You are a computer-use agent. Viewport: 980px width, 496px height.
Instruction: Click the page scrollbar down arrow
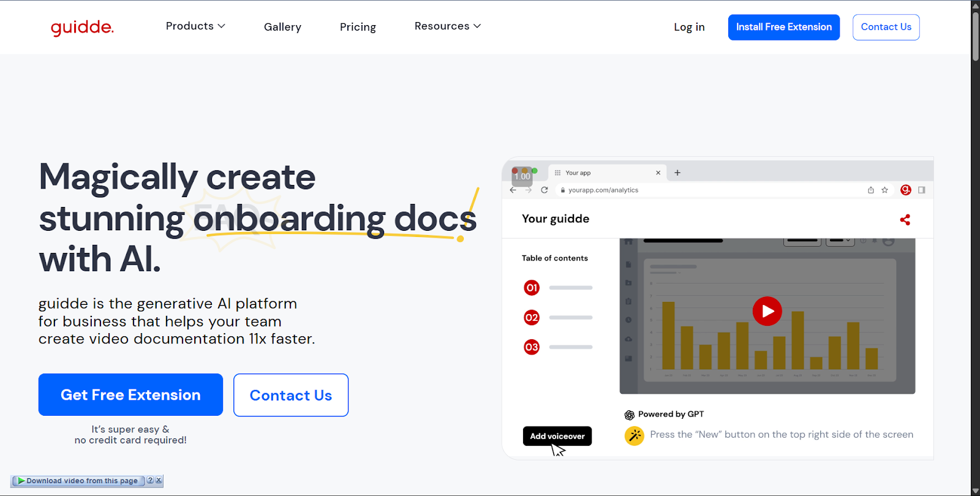(975, 490)
